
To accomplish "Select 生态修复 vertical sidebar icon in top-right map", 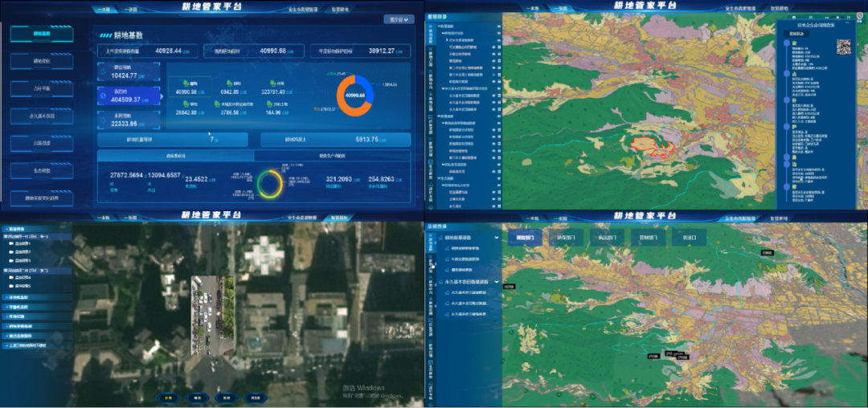I will pos(431,169).
